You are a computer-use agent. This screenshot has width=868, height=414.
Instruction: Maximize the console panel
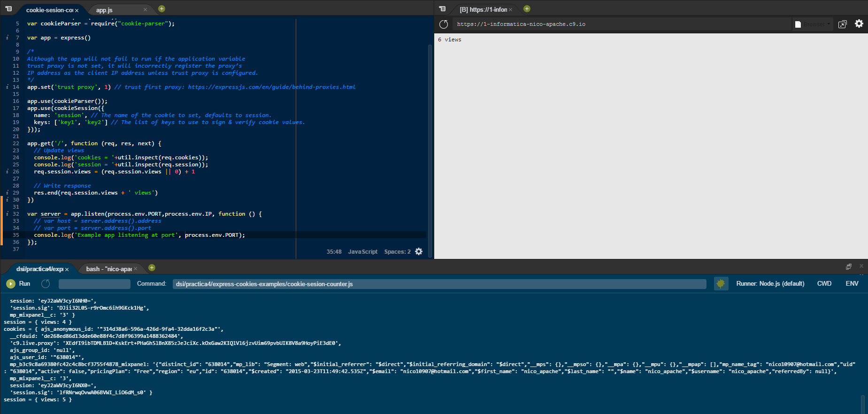pos(849,266)
